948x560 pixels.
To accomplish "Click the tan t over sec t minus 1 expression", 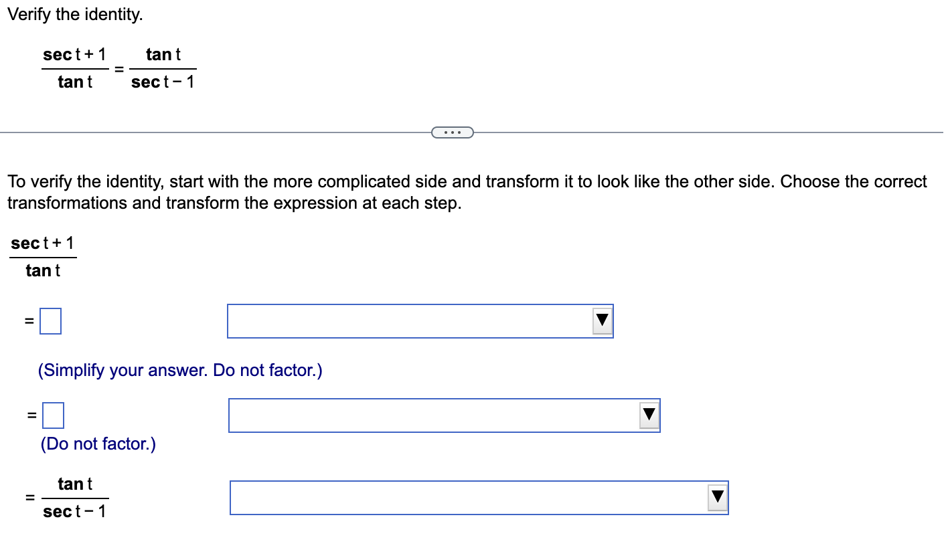I will [x=76, y=497].
